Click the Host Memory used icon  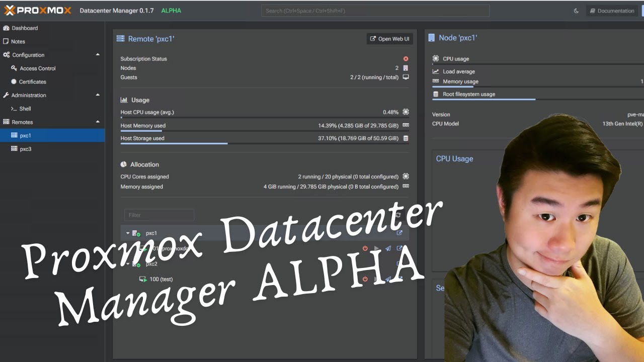(x=406, y=126)
